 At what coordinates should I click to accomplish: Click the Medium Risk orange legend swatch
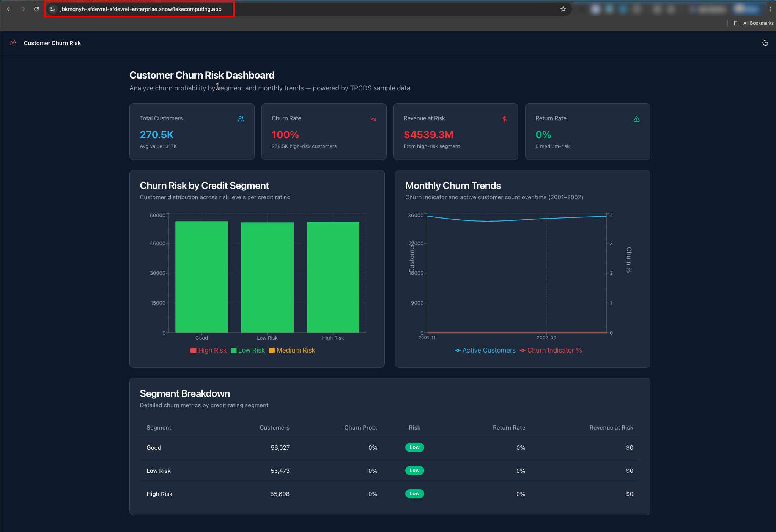272,351
